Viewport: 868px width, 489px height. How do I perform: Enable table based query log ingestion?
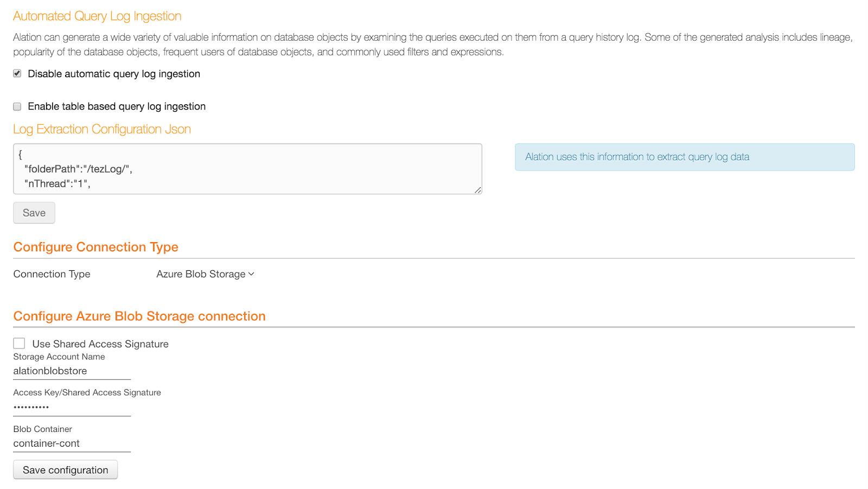pyautogui.click(x=17, y=106)
